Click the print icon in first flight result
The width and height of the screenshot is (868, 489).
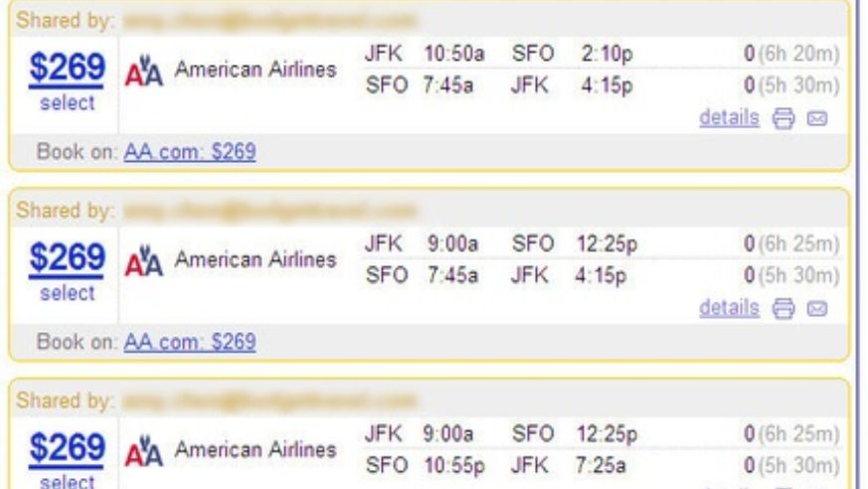point(783,118)
